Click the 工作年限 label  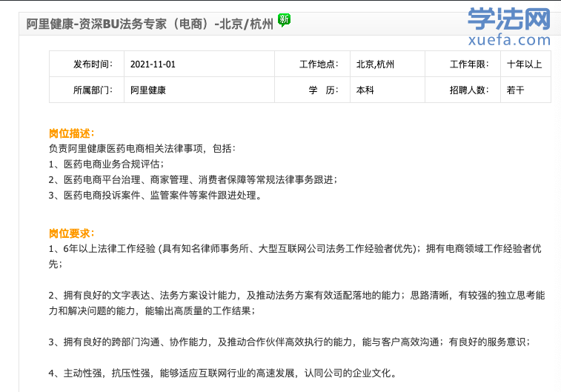click(x=469, y=64)
